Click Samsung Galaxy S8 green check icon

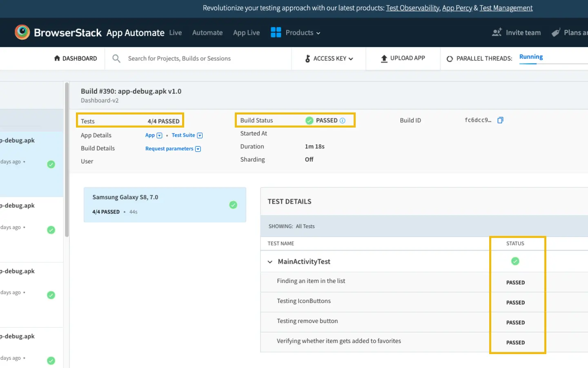click(x=233, y=205)
